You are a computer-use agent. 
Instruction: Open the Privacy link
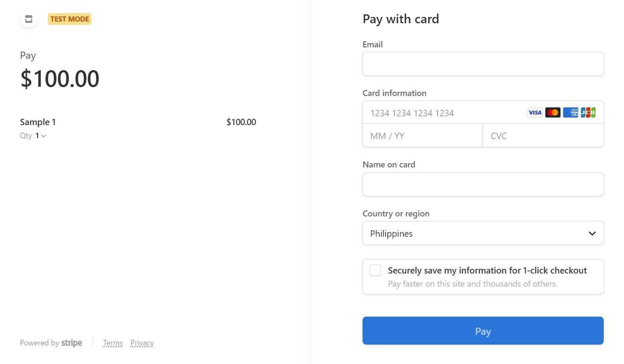point(142,342)
